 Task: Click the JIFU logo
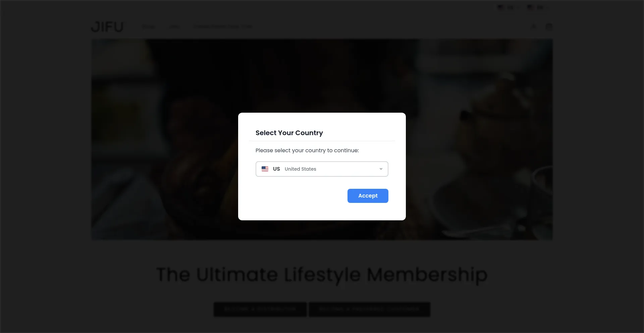pyautogui.click(x=107, y=27)
